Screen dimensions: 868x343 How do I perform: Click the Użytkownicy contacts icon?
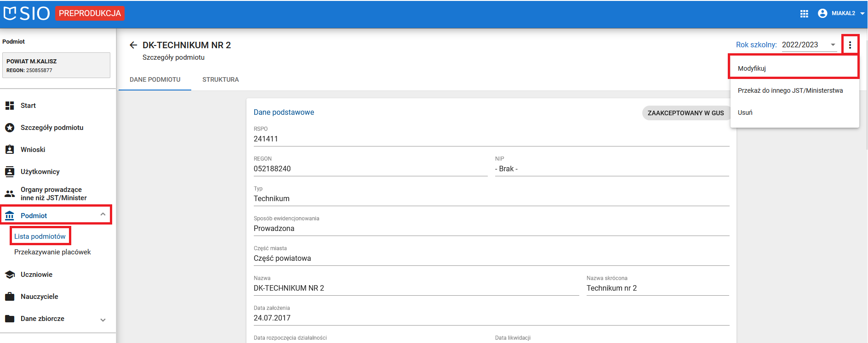pos(10,172)
